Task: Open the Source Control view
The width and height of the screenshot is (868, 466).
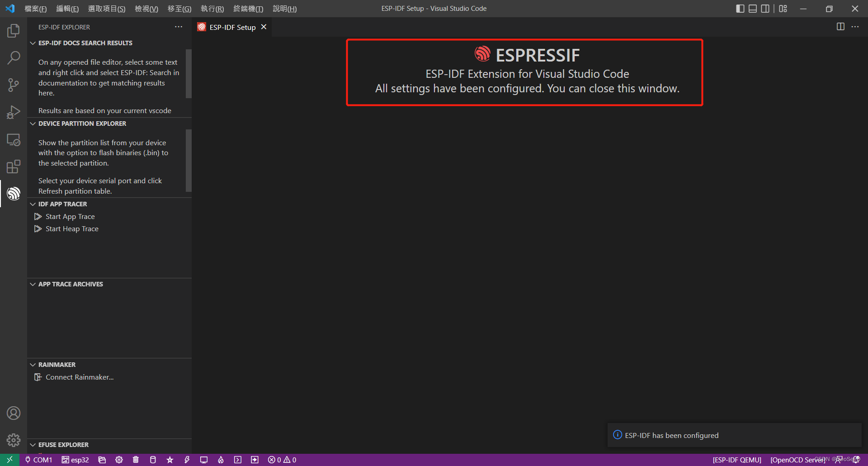Action: click(x=14, y=85)
